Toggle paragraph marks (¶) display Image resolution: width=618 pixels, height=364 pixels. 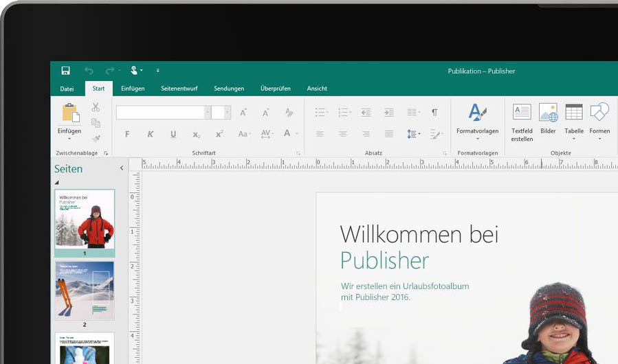pyautogui.click(x=434, y=113)
